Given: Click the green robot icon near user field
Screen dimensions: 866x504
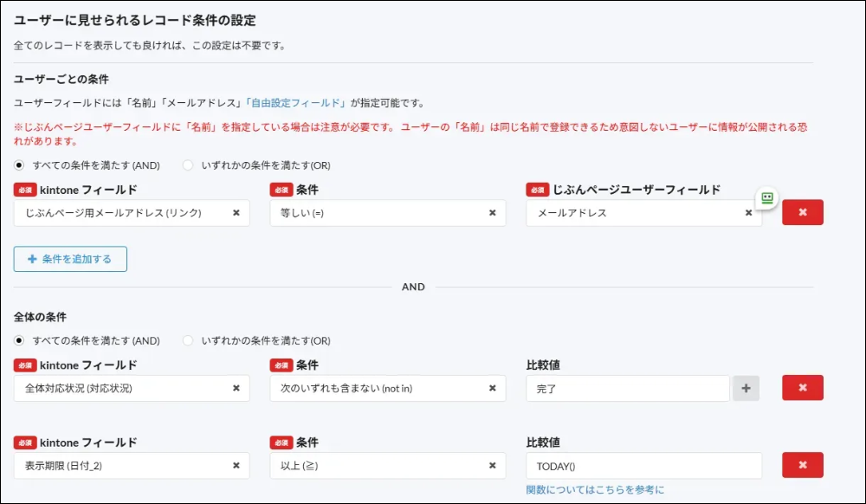Looking at the screenshot, I should click(766, 198).
